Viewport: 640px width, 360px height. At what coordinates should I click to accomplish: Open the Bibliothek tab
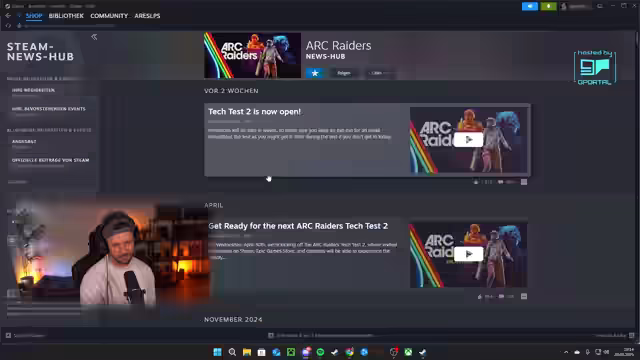tap(66, 16)
